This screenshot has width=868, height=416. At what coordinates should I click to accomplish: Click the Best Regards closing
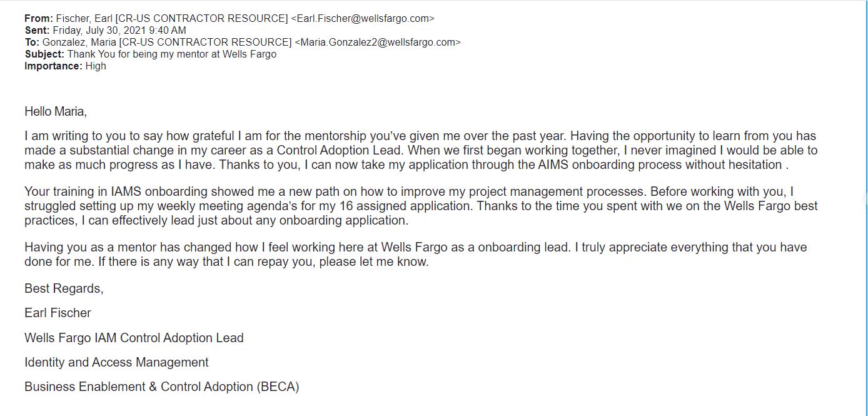(x=64, y=288)
